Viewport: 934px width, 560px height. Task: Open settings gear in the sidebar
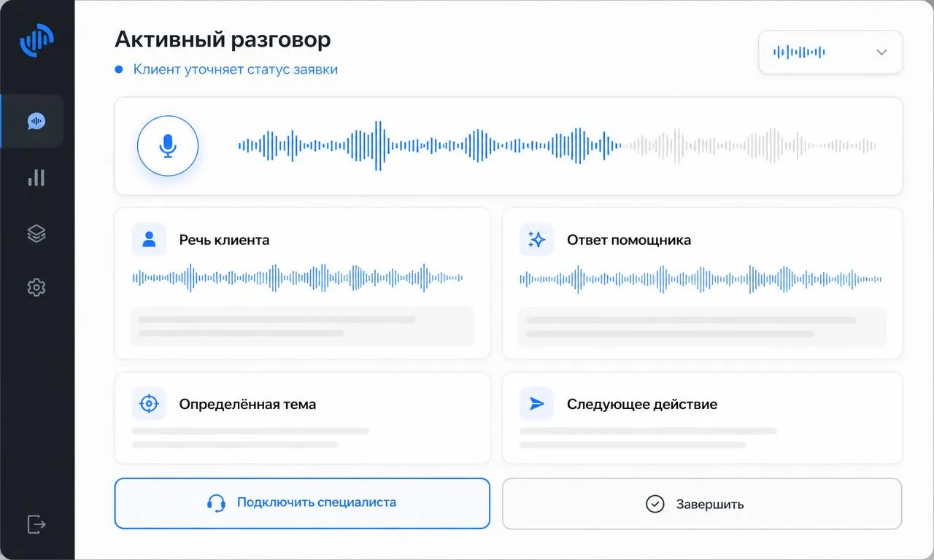(36, 288)
